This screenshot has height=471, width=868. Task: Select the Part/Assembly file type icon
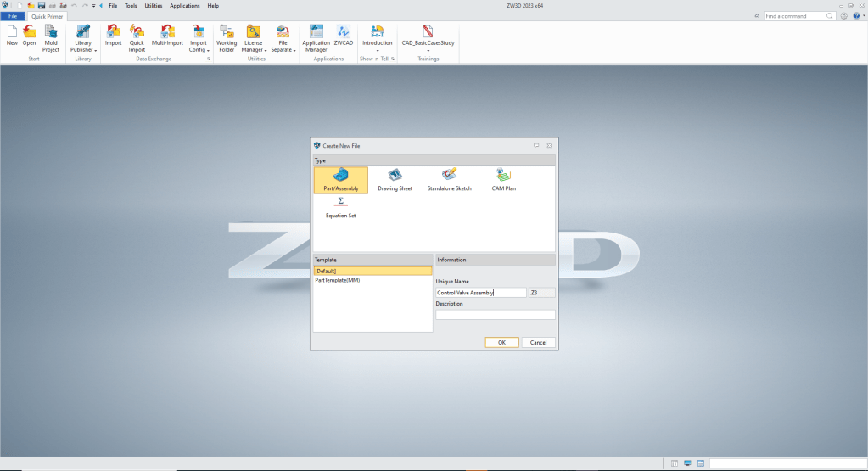341,175
